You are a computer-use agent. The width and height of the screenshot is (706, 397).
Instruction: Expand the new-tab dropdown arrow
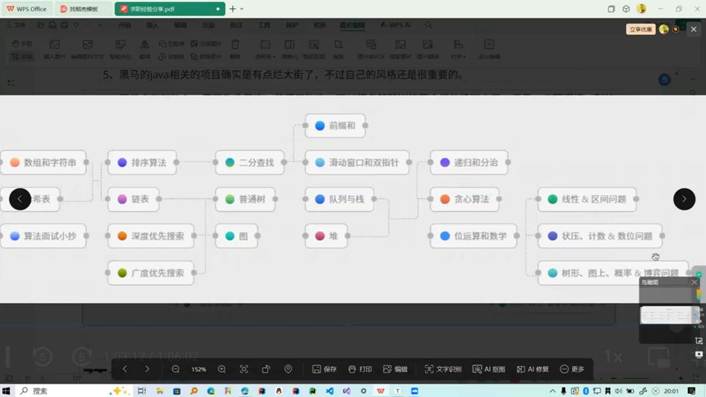pyautogui.click(x=242, y=9)
